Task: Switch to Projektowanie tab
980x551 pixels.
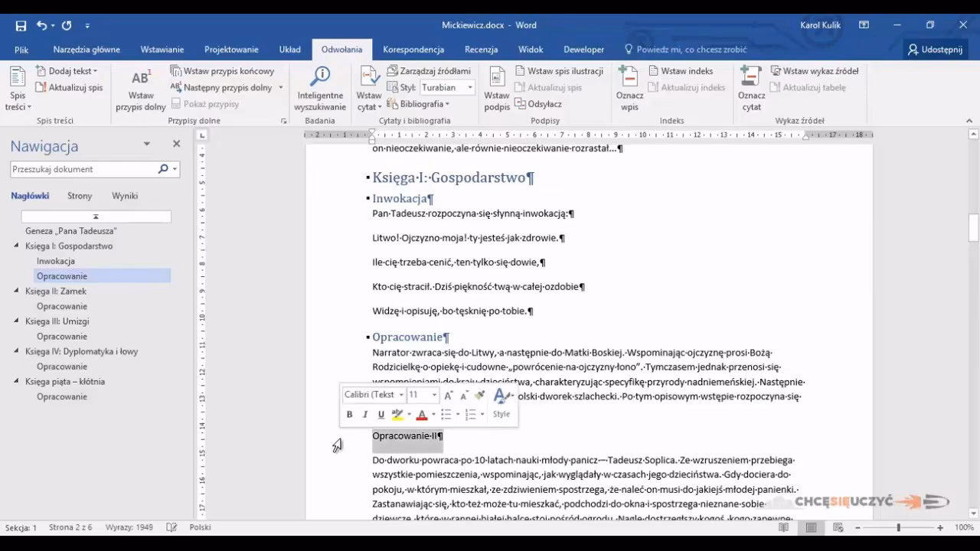Action: (x=231, y=50)
